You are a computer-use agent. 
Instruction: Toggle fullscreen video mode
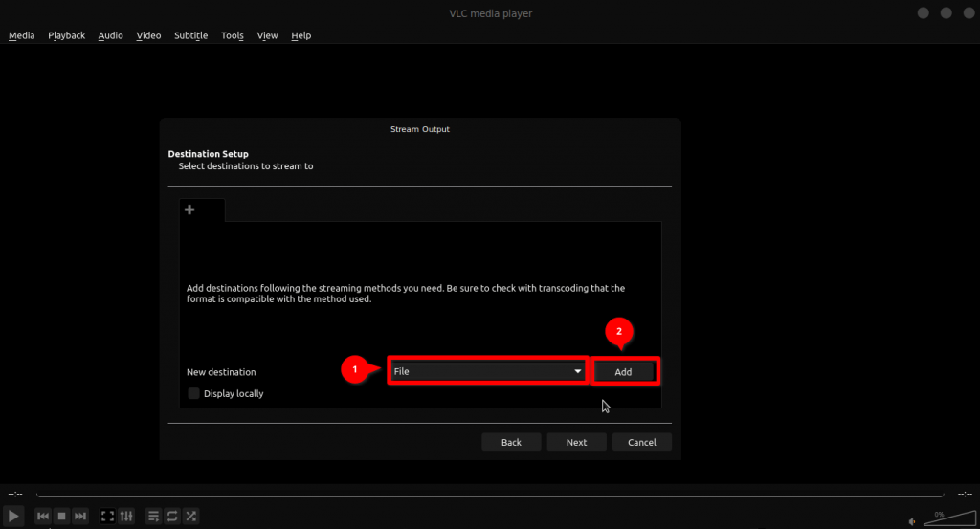[x=107, y=516]
